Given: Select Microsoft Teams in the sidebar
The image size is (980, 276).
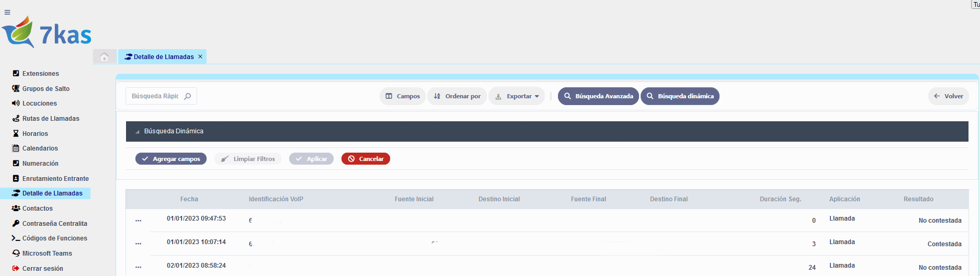Looking at the screenshot, I should click(x=47, y=254).
